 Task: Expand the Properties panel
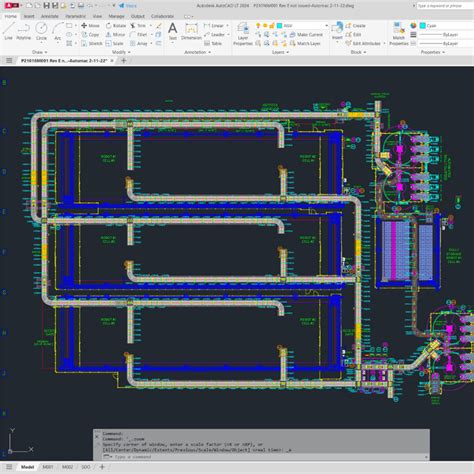433,52
